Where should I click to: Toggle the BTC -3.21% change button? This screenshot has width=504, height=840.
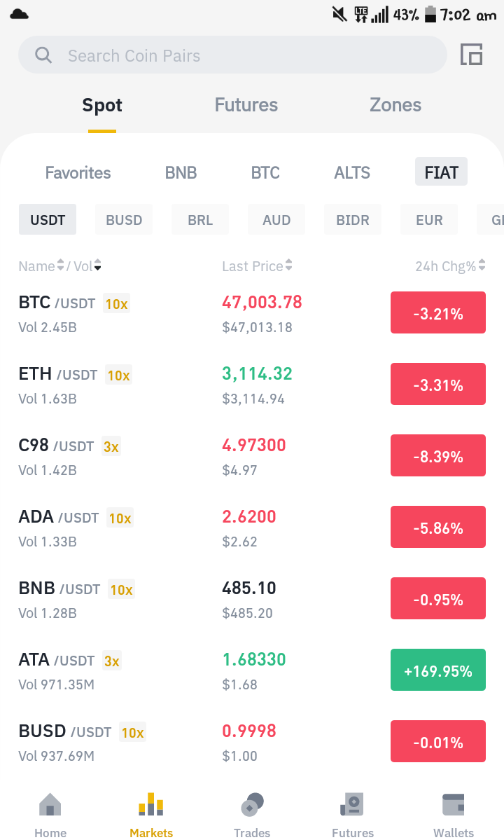tap(438, 312)
